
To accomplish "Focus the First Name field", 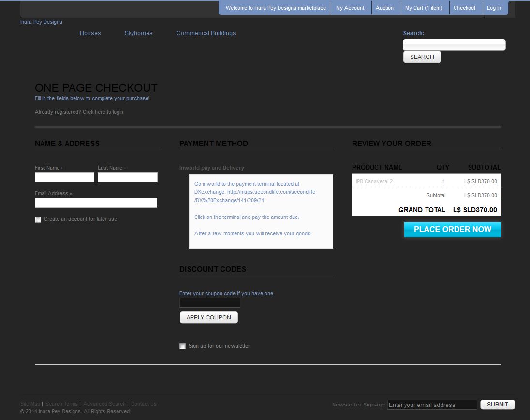I will (x=64, y=177).
